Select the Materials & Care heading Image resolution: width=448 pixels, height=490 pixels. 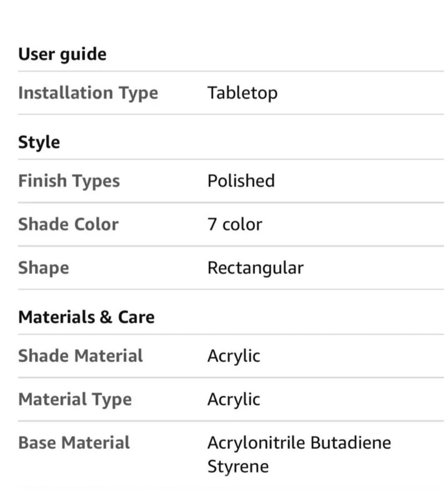click(87, 317)
